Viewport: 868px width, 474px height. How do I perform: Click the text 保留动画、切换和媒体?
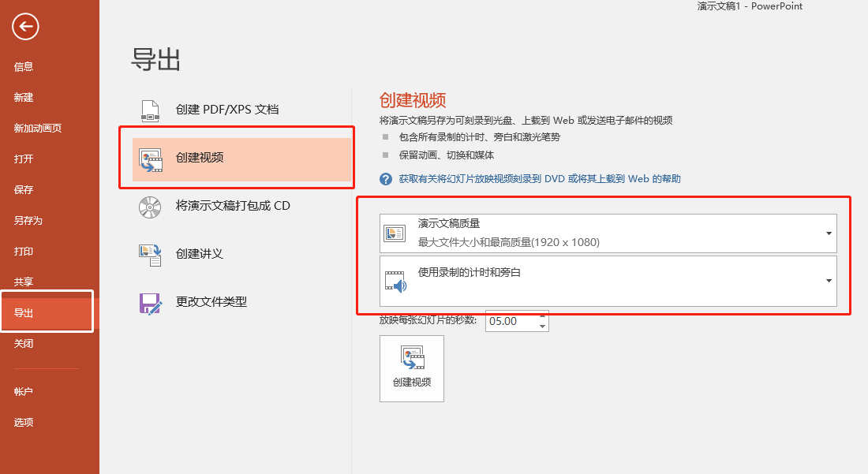click(x=446, y=155)
